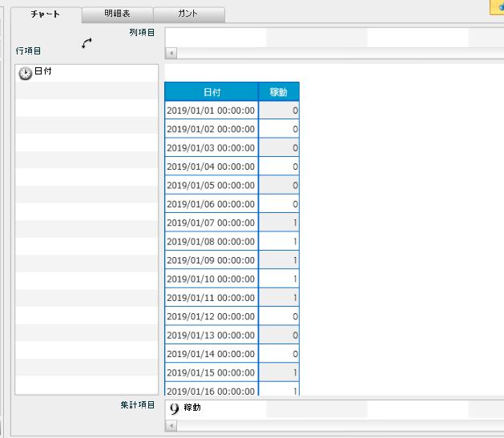The image size is (504, 438).
Task: Select cell 2019/01/13 00:00:00
Action: tap(212, 336)
